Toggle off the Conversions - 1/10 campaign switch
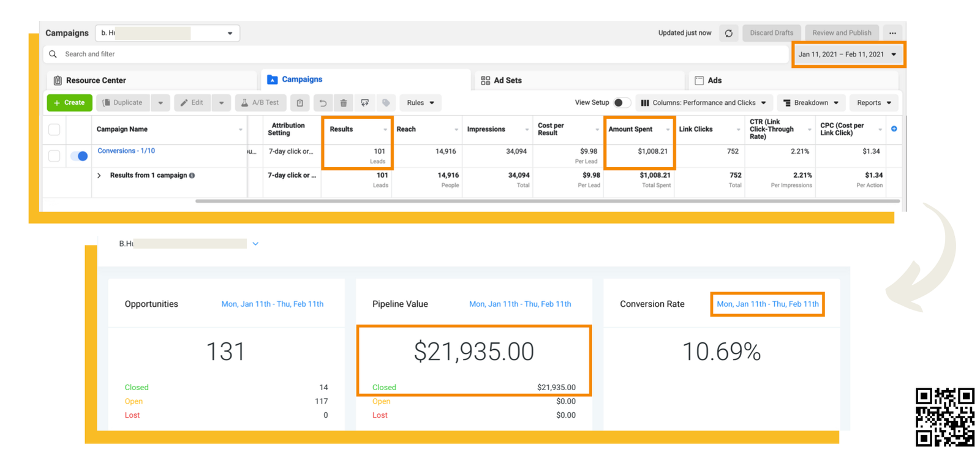This screenshot has height=452, width=980. click(x=79, y=156)
